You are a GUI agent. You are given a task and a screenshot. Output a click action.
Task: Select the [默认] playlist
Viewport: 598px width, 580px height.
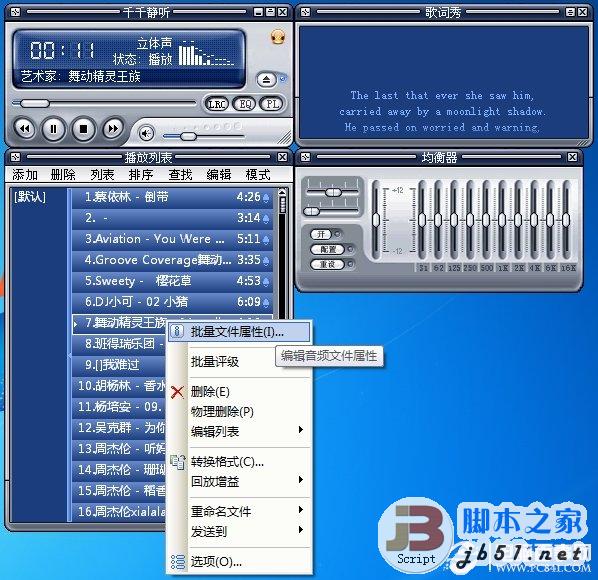(x=30, y=197)
